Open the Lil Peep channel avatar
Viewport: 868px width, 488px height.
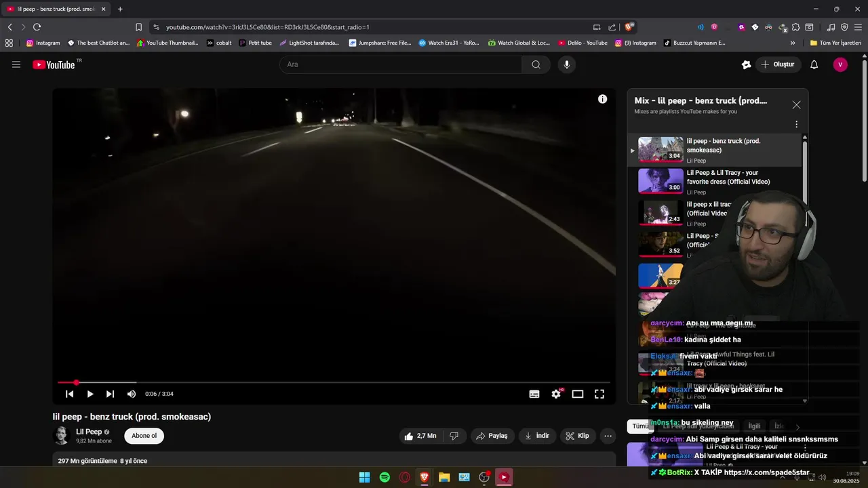click(x=62, y=436)
